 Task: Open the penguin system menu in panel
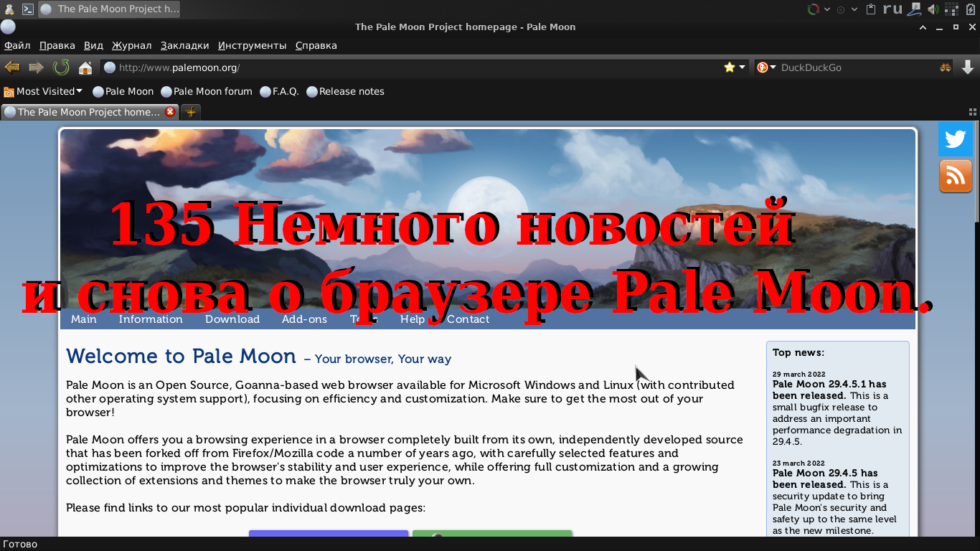point(9,9)
